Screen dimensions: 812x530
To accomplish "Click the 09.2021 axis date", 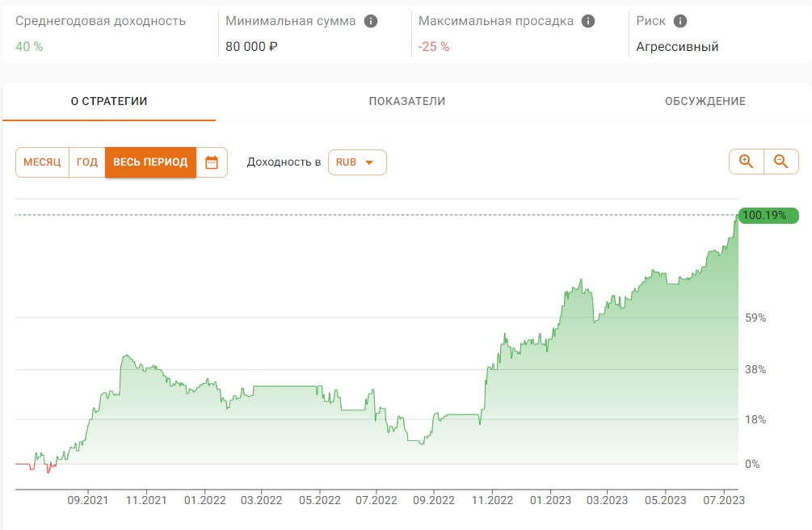I will click(x=88, y=500).
